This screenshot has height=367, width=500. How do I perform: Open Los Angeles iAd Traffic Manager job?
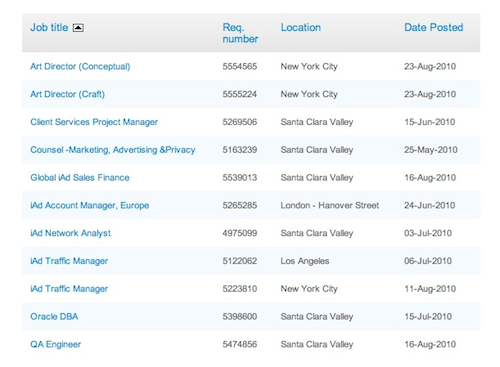[x=69, y=261]
